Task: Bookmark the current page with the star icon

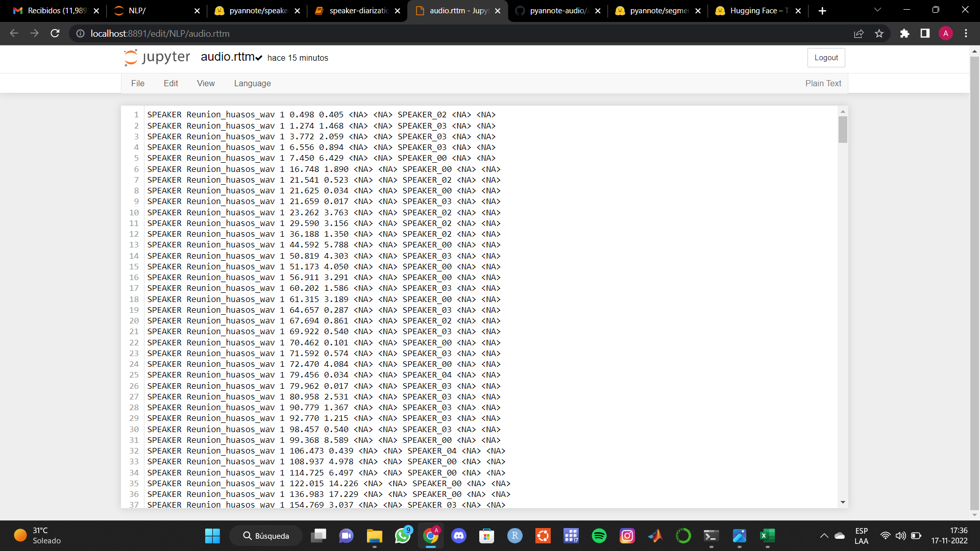Action: click(879, 33)
